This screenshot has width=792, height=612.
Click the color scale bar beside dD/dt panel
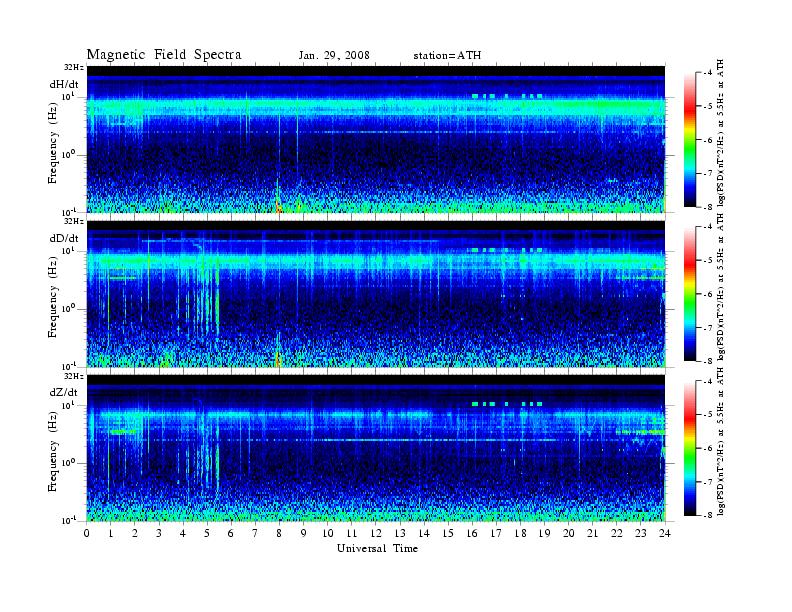(689, 294)
